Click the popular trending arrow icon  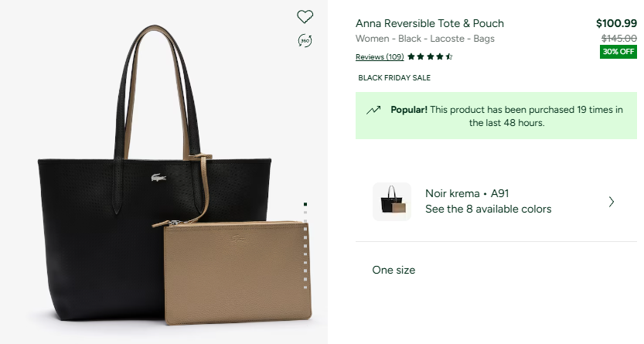click(373, 110)
